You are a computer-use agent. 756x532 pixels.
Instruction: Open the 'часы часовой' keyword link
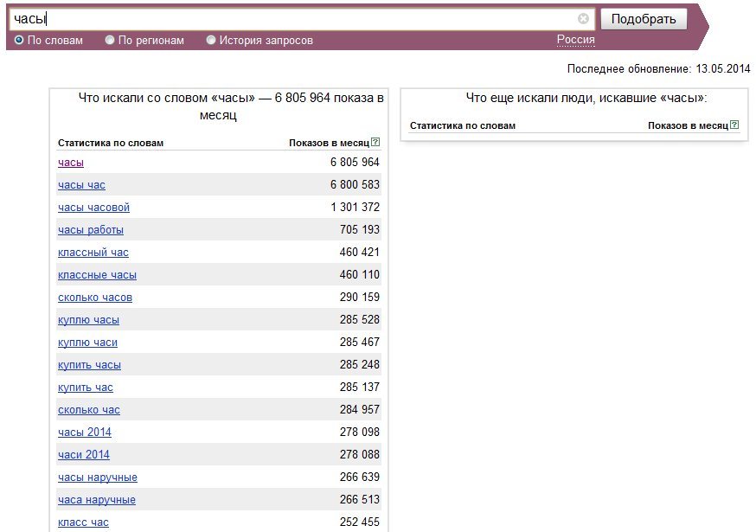(93, 208)
